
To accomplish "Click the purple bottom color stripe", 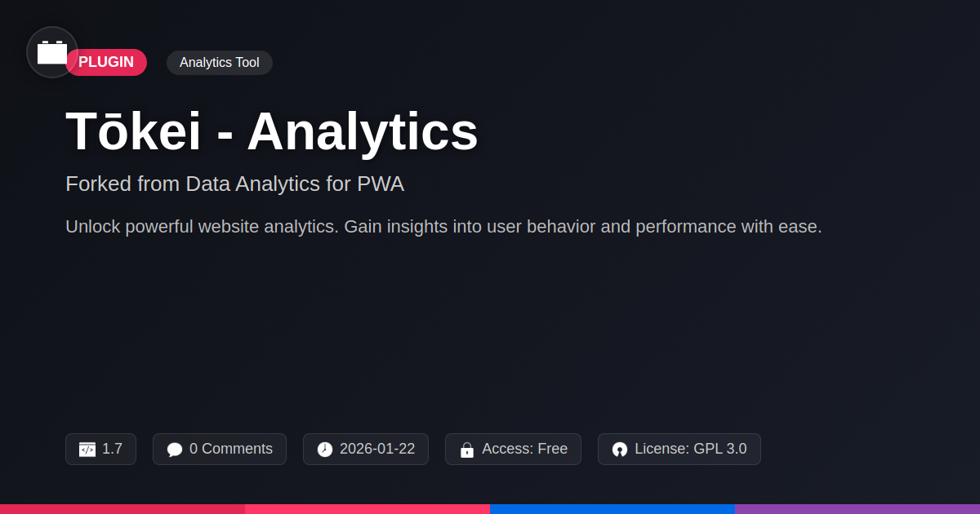I will pos(857,509).
